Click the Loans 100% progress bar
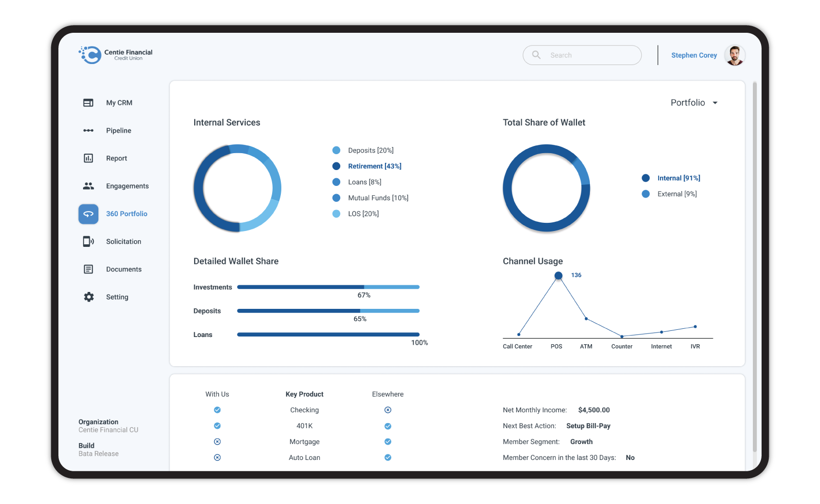Screen dimensions: 820x504 pos(328,334)
